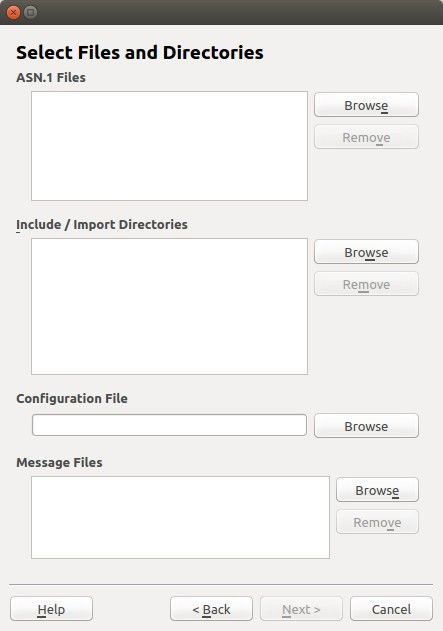443x631 pixels.
Task: Click the Include / Import Directories label
Action: coord(102,225)
